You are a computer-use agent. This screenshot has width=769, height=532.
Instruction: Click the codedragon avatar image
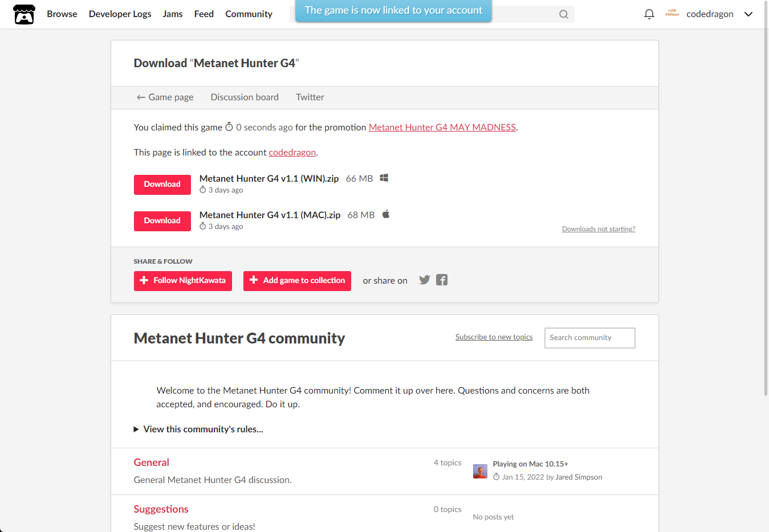point(672,14)
